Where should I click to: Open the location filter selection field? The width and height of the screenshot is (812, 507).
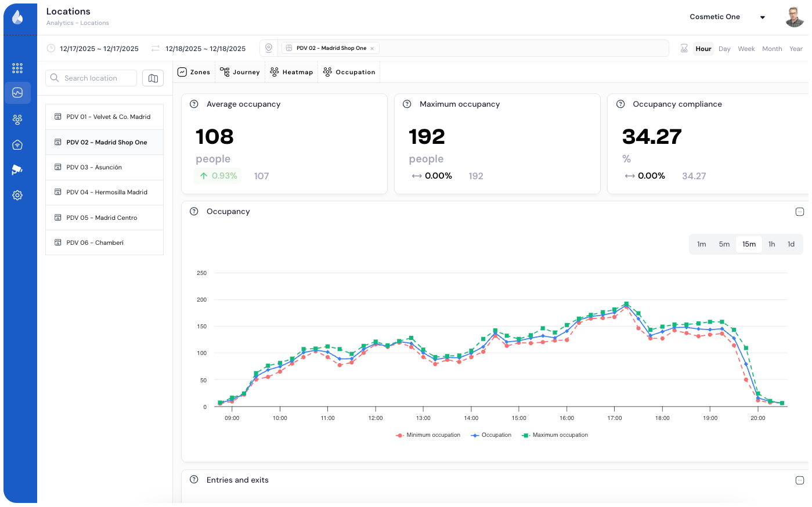(522, 48)
